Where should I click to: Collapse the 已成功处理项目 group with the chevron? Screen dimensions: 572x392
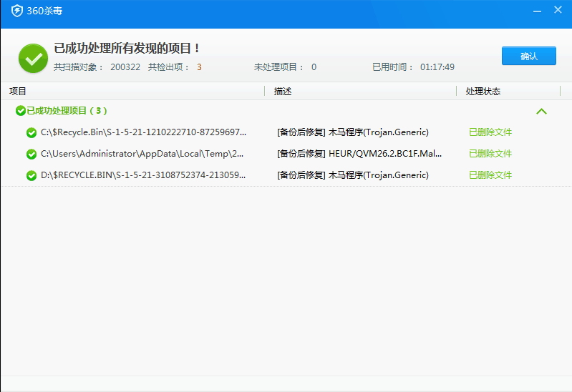point(541,111)
